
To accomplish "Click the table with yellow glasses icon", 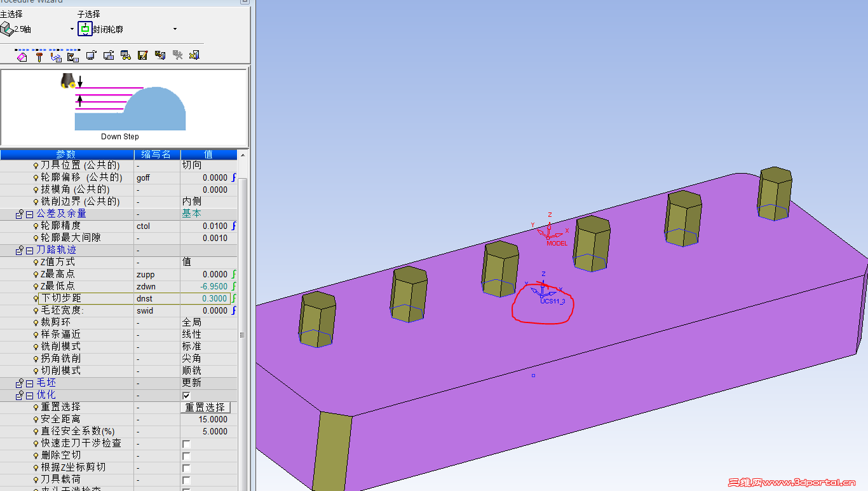I will 126,55.
